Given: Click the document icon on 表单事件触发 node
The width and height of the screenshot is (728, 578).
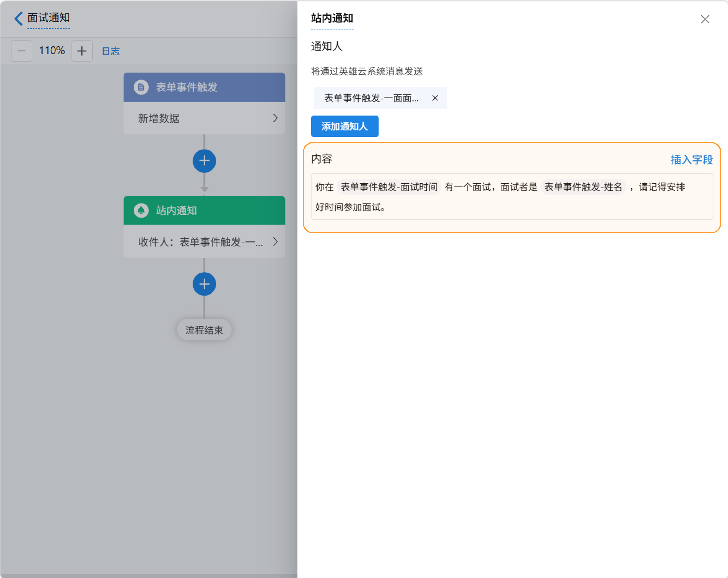Looking at the screenshot, I should point(141,87).
